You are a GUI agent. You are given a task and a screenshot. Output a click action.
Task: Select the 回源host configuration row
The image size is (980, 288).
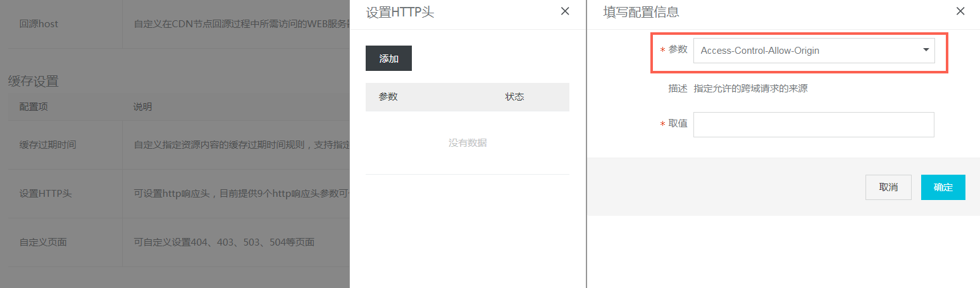point(39,24)
